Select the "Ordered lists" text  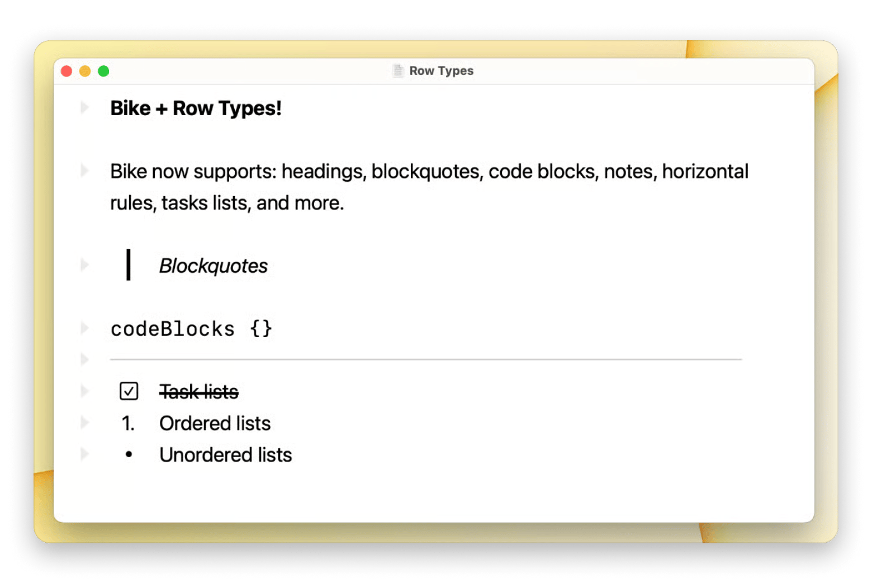pyautogui.click(x=215, y=423)
